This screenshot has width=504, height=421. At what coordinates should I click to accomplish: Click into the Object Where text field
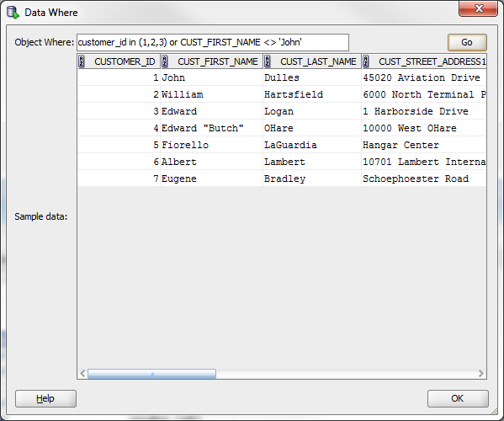[213, 42]
